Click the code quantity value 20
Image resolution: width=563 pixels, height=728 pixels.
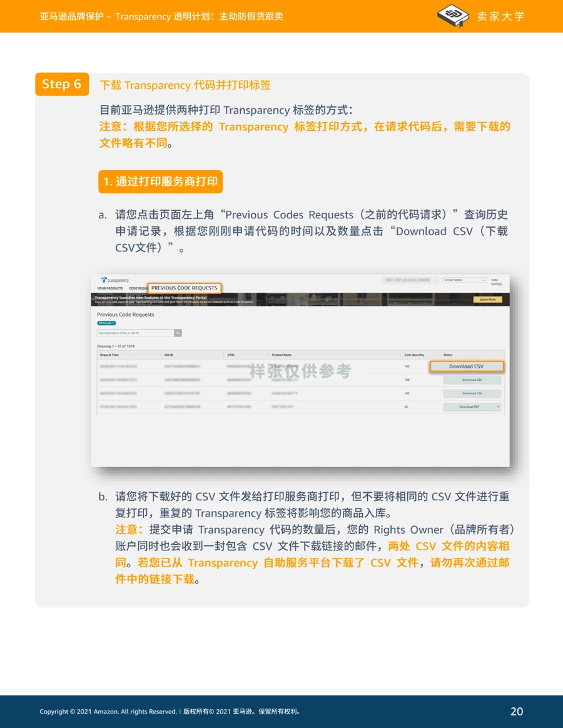click(x=406, y=407)
